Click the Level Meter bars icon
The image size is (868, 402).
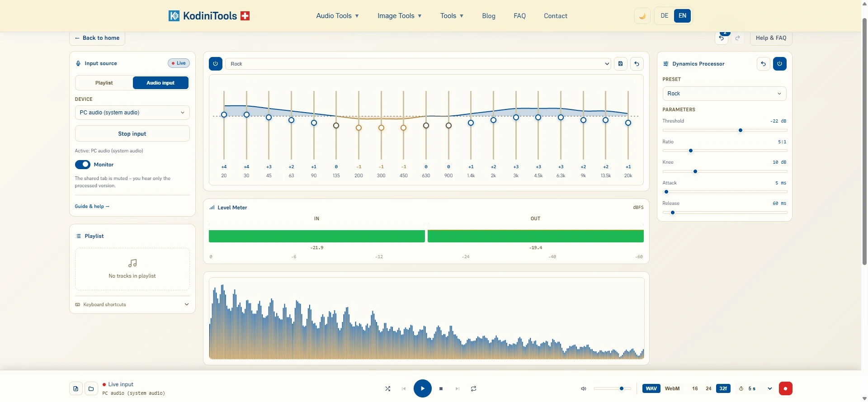pyautogui.click(x=212, y=208)
